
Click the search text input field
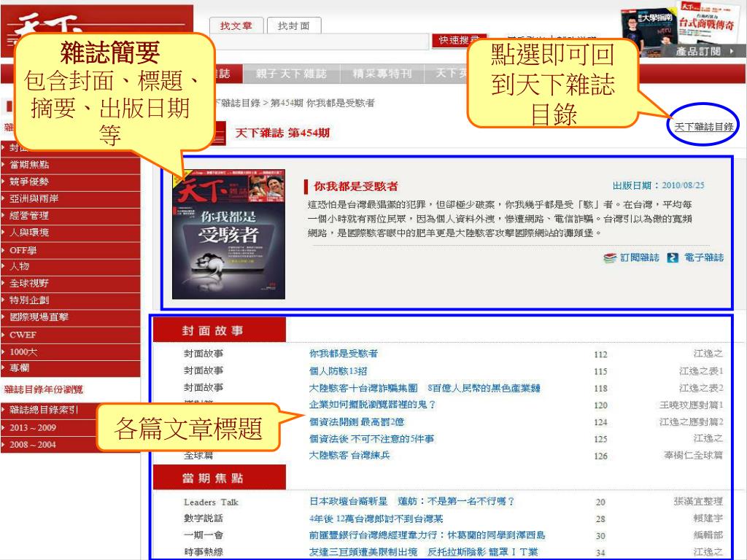[x=320, y=42]
